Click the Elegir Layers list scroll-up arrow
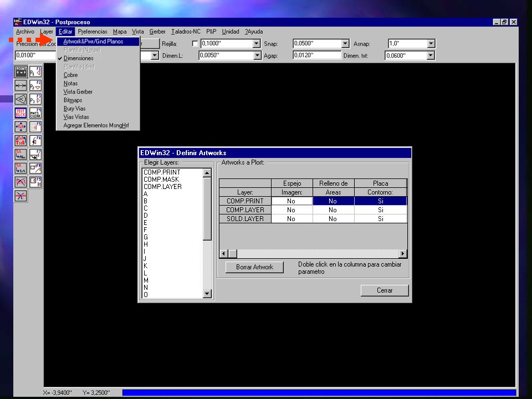 [207, 173]
